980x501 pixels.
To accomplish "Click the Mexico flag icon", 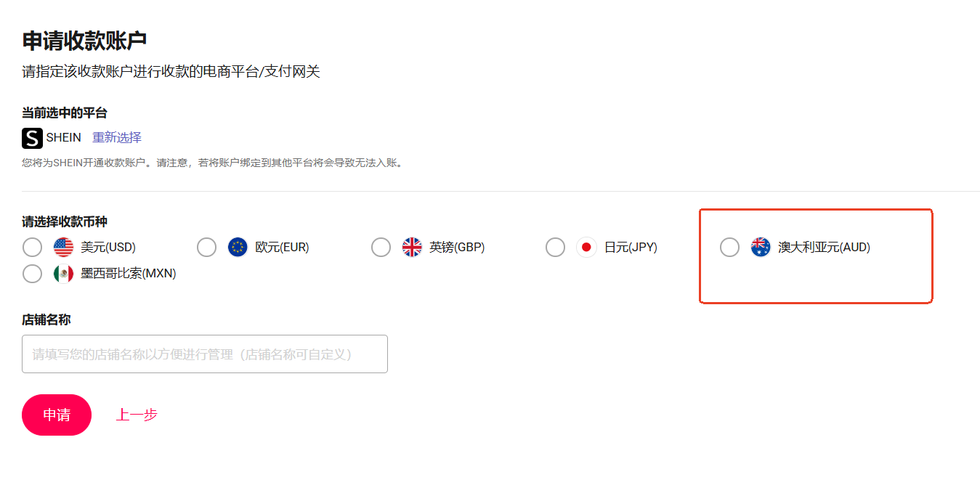I will (64, 274).
